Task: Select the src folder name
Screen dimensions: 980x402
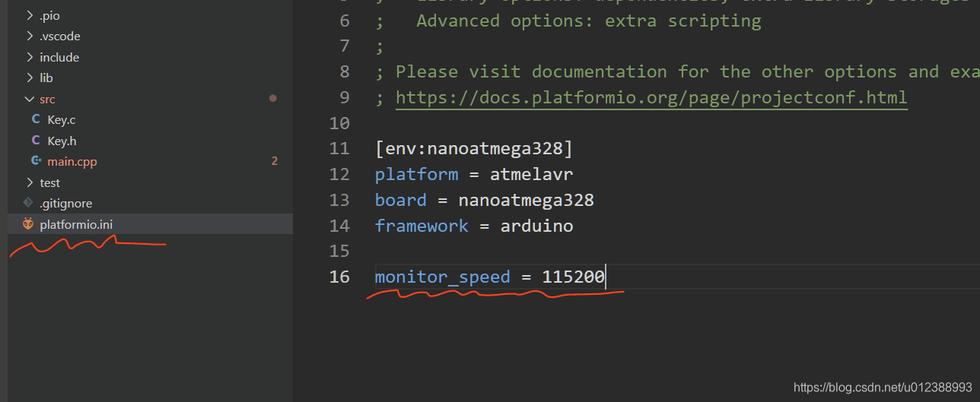Action: pos(47,99)
